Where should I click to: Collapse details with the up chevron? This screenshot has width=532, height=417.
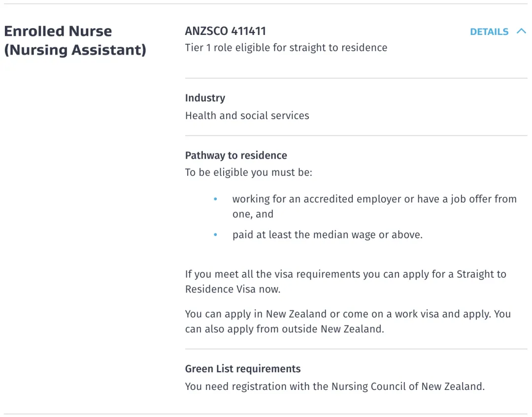click(x=521, y=32)
